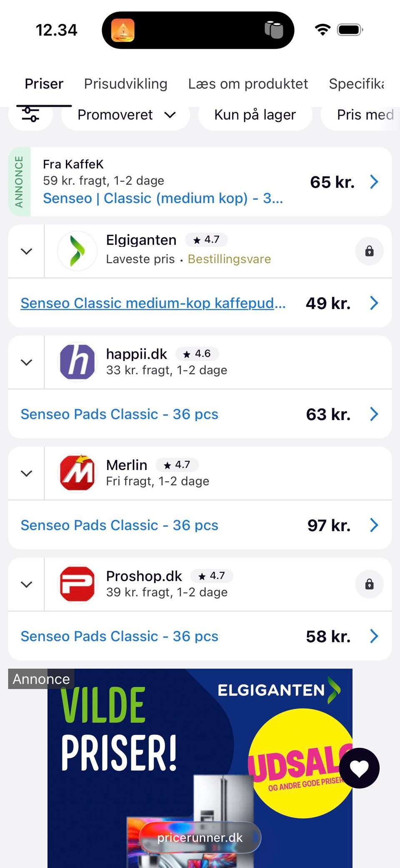400x868 pixels.
Task: Expand the happii.dk offer details
Action: coord(27,362)
